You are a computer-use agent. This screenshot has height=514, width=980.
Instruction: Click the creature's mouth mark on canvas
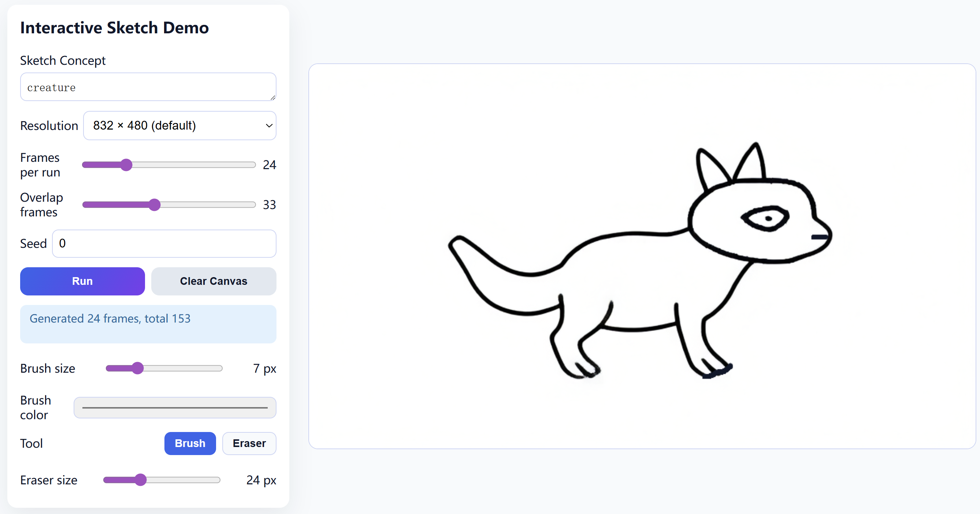[x=819, y=237]
